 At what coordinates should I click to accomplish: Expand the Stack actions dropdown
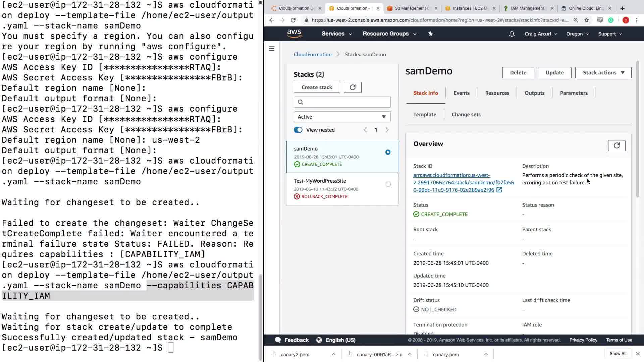(603, 72)
